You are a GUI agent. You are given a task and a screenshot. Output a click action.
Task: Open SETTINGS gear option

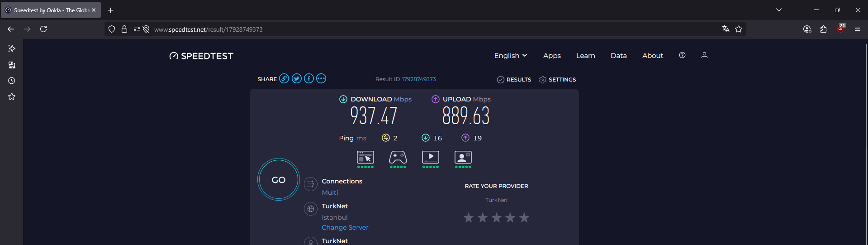point(557,80)
